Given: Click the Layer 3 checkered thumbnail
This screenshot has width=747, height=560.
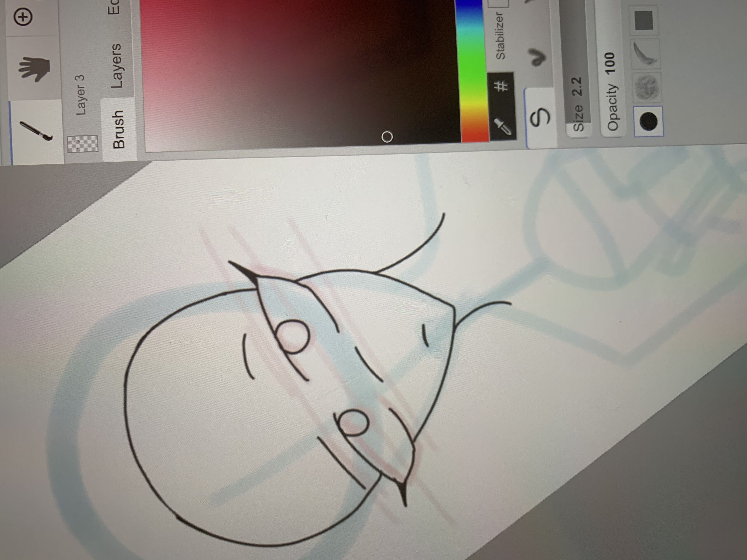Looking at the screenshot, I should (x=83, y=143).
